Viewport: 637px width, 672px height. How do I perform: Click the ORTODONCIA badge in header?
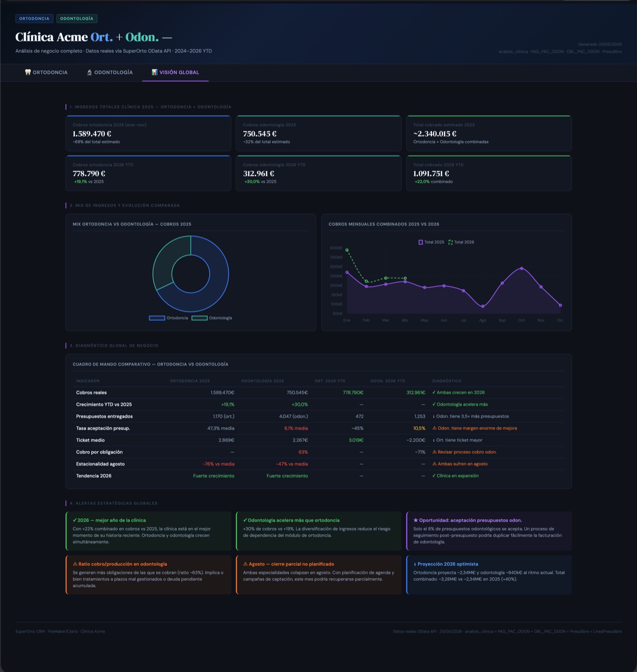click(34, 19)
